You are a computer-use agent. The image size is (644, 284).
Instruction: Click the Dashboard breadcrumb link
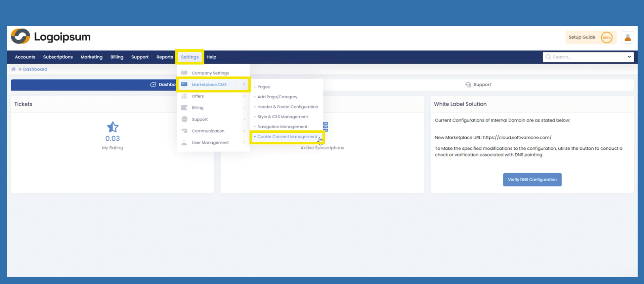(35, 69)
